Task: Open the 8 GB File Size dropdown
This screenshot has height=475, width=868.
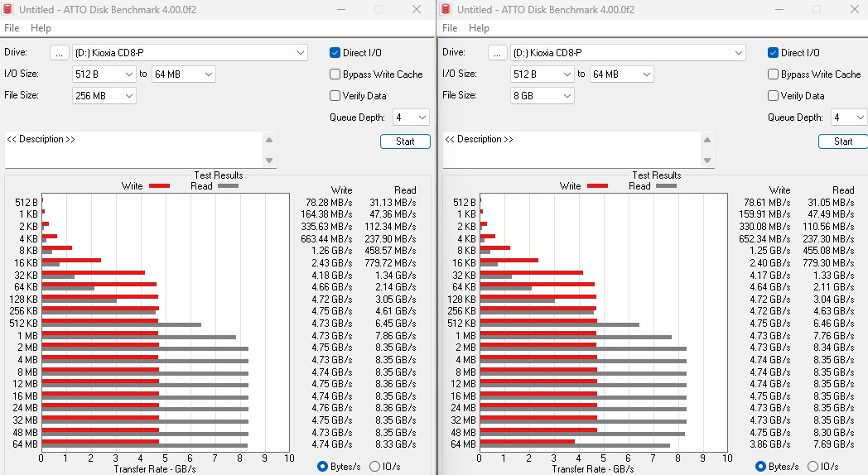Action: tap(542, 96)
